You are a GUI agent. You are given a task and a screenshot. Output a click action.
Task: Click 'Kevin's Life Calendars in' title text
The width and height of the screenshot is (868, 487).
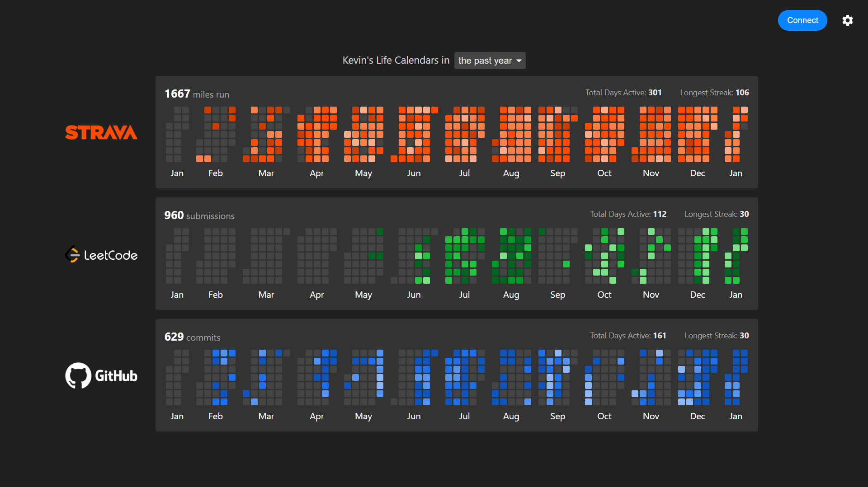(x=396, y=60)
